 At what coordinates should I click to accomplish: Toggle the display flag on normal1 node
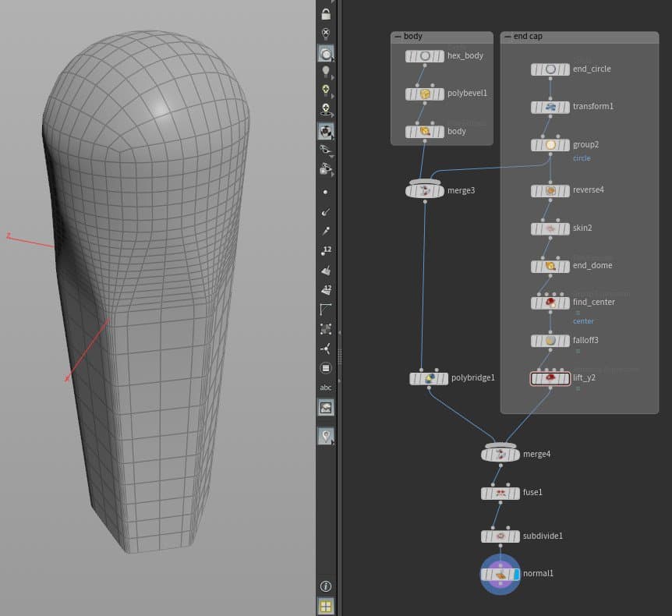coord(515,574)
